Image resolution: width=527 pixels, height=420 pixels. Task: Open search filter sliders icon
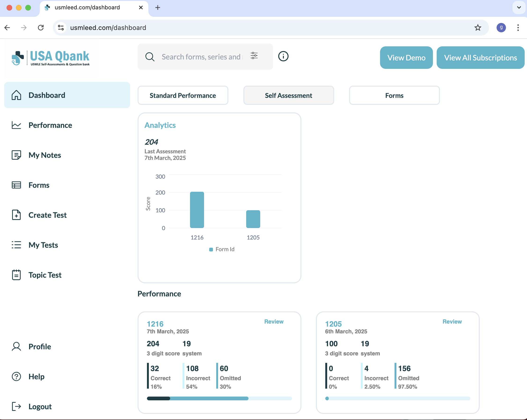point(254,56)
